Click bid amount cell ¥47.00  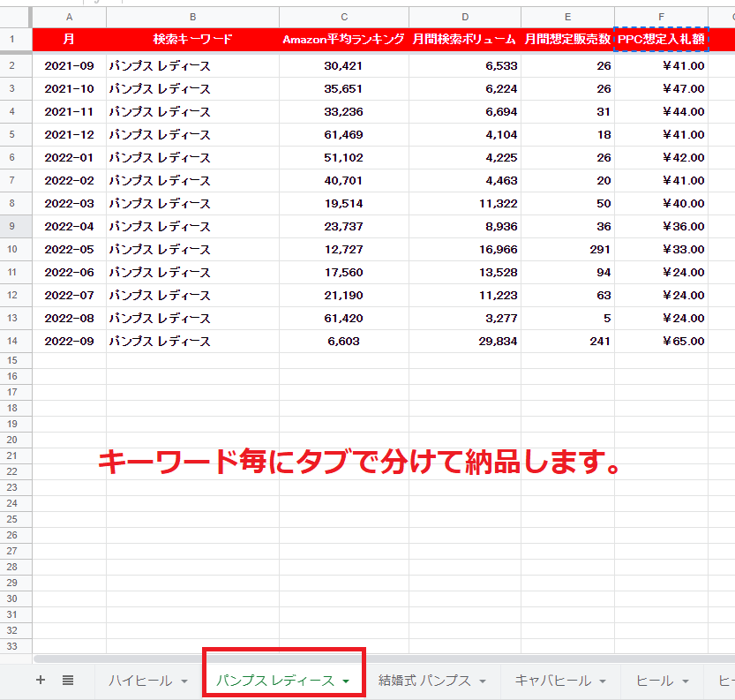[662, 89]
